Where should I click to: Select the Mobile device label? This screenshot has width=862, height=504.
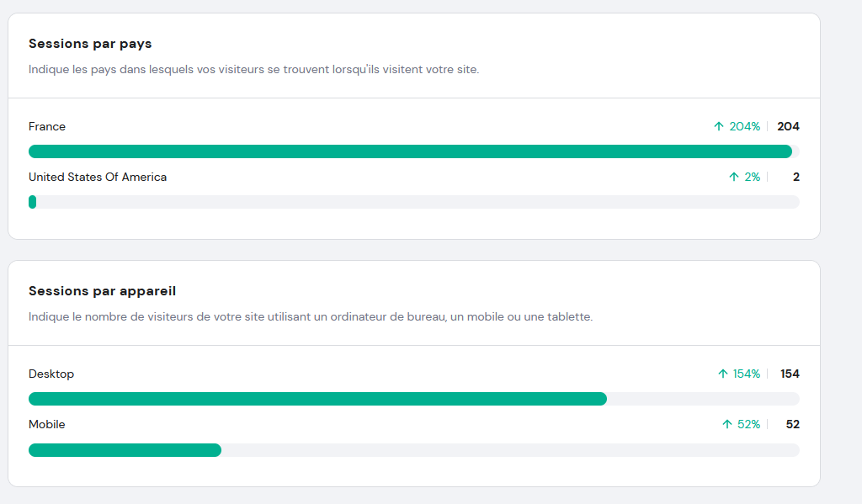pyautogui.click(x=47, y=424)
